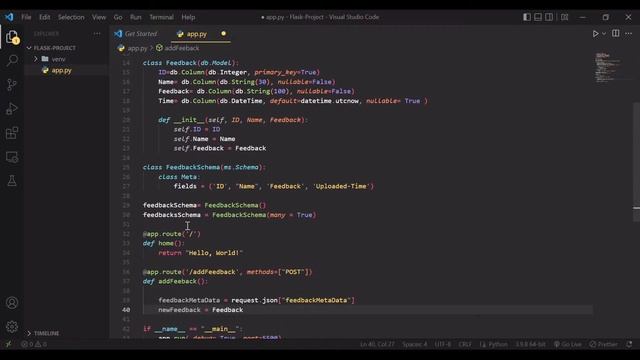The width and height of the screenshot is (640, 360).
Task: Click the VS Code logo in title bar
Action: (x=9, y=17)
